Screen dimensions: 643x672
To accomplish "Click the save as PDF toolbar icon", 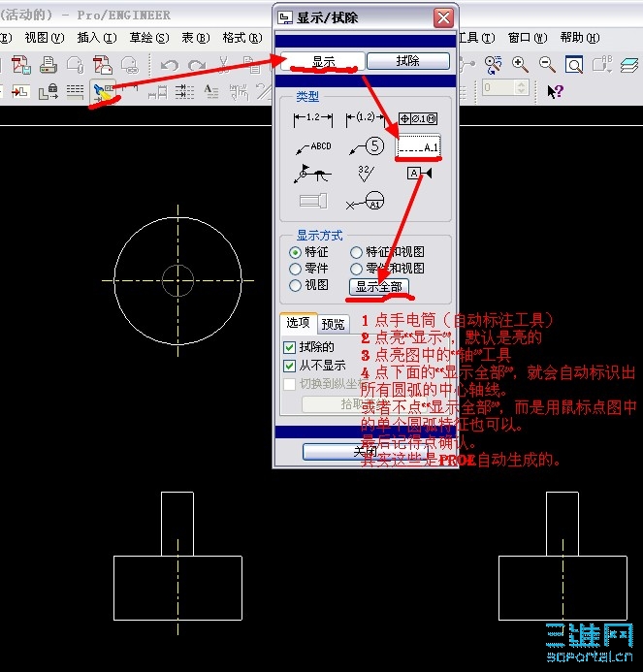I will [x=20, y=65].
